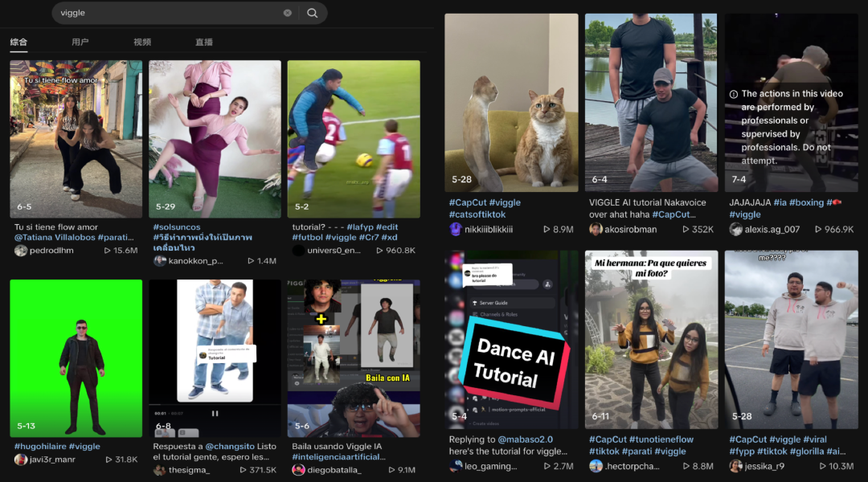Screen dimensions: 868x482
Task: Click alexis.ag_007's avatar icon
Action: 735,229
